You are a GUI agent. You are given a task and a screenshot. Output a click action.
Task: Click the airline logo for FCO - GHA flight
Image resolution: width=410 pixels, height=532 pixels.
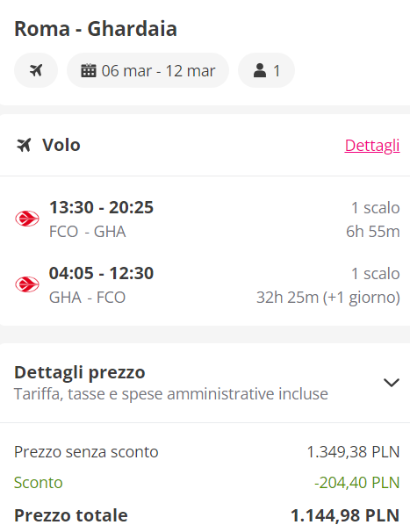coord(27,219)
